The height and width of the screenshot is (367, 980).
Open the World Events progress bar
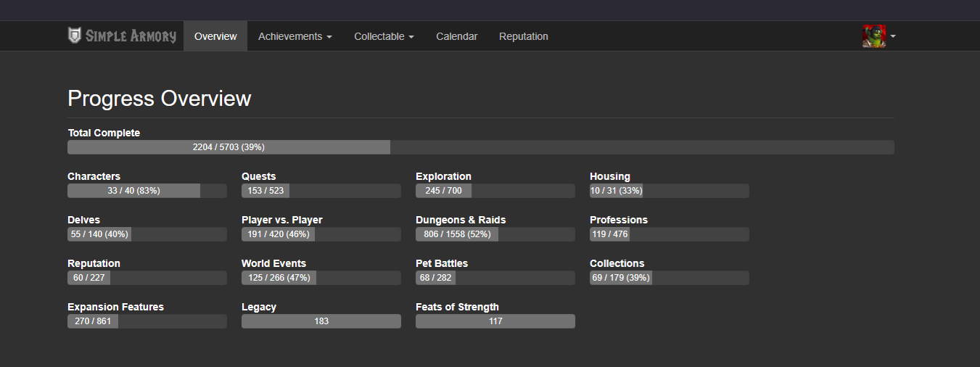(x=321, y=278)
